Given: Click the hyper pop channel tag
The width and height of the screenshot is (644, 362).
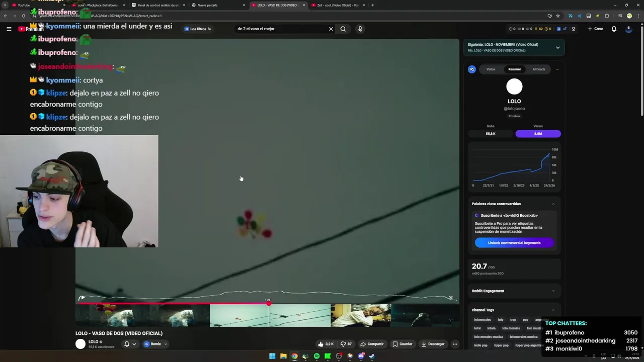Looking at the screenshot, I should tap(501, 345).
